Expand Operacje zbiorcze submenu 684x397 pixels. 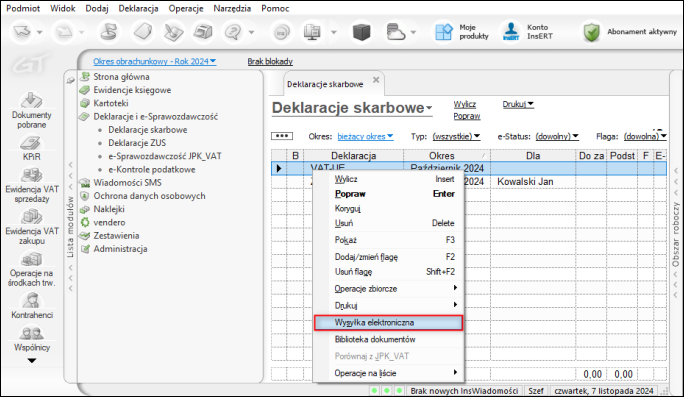(x=395, y=288)
